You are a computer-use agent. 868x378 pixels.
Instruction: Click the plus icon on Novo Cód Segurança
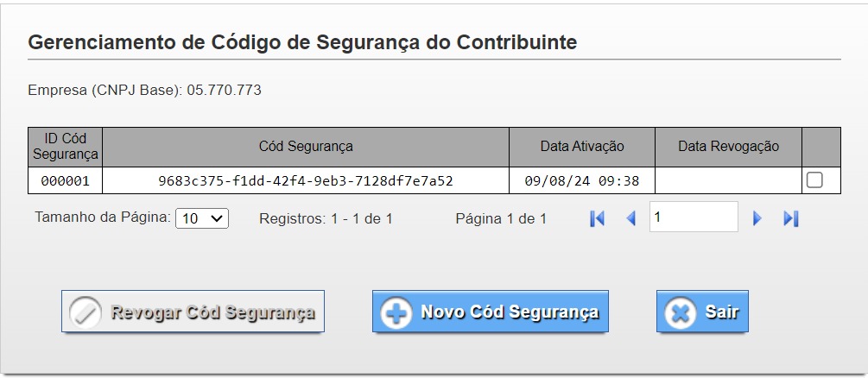[x=396, y=312]
